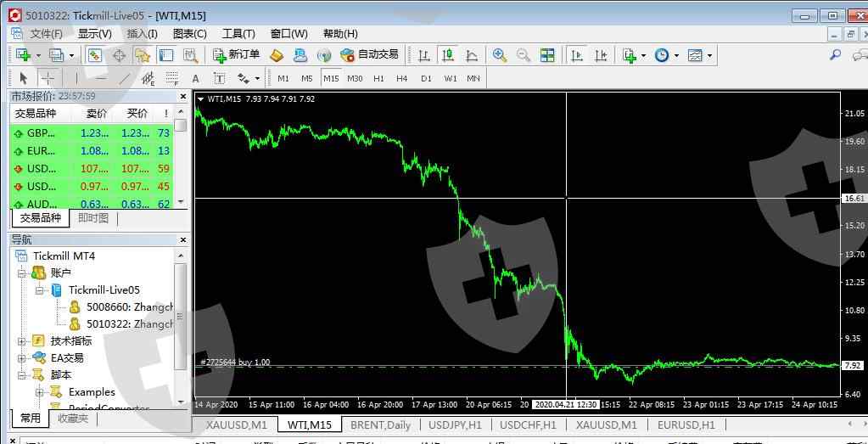
Task: Select the Text Label T icon
Action: 220,78
